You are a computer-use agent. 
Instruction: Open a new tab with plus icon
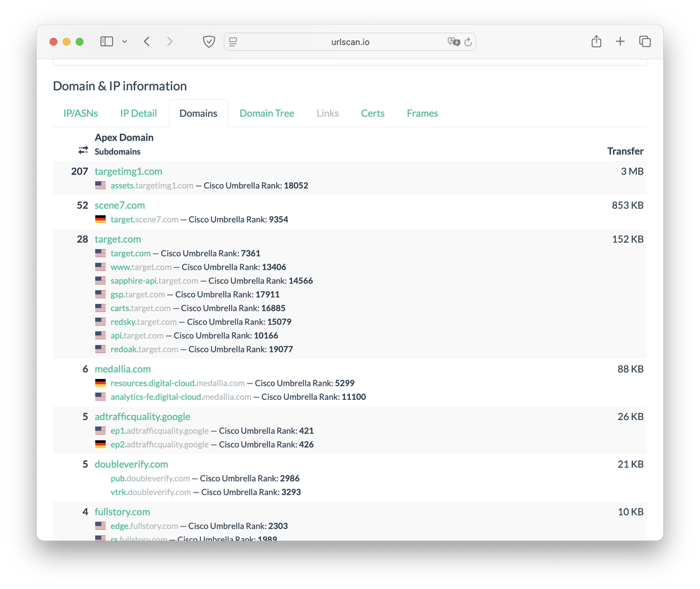tap(620, 42)
